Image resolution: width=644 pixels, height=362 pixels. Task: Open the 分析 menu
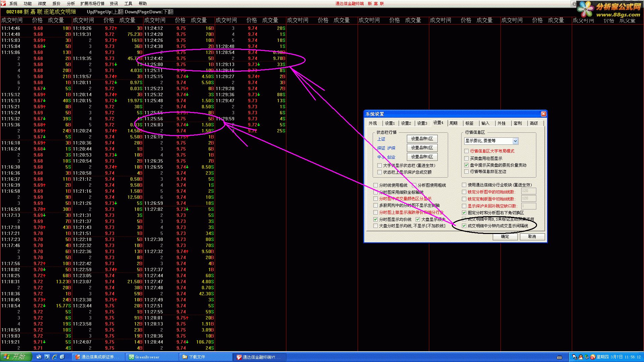[71, 3]
